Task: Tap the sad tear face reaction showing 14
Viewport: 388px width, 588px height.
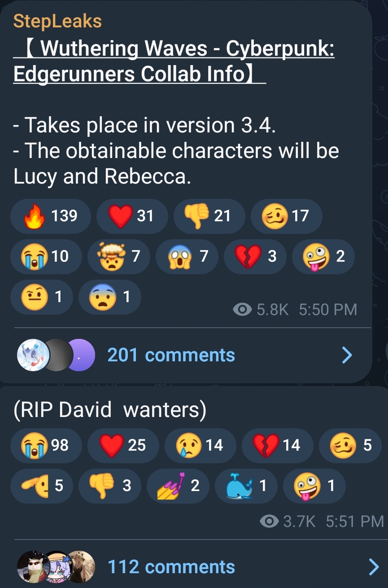Action: click(200, 445)
